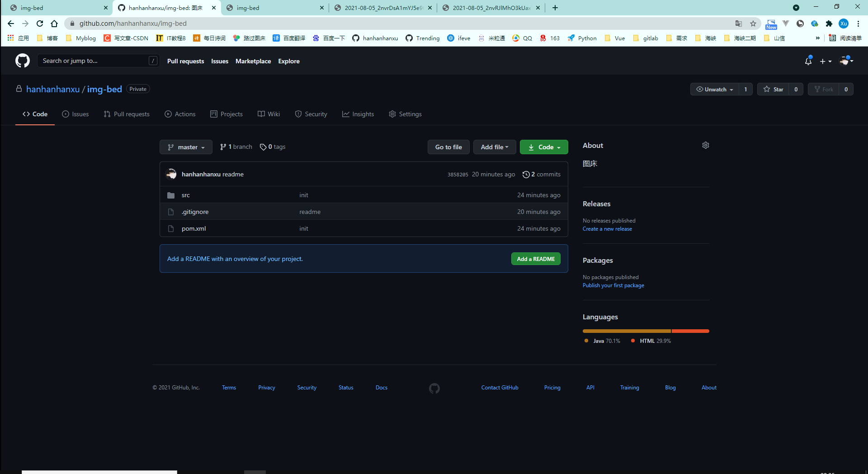Click the browser reload button
868x474 pixels.
pyautogui.click(x=40, y=24)
